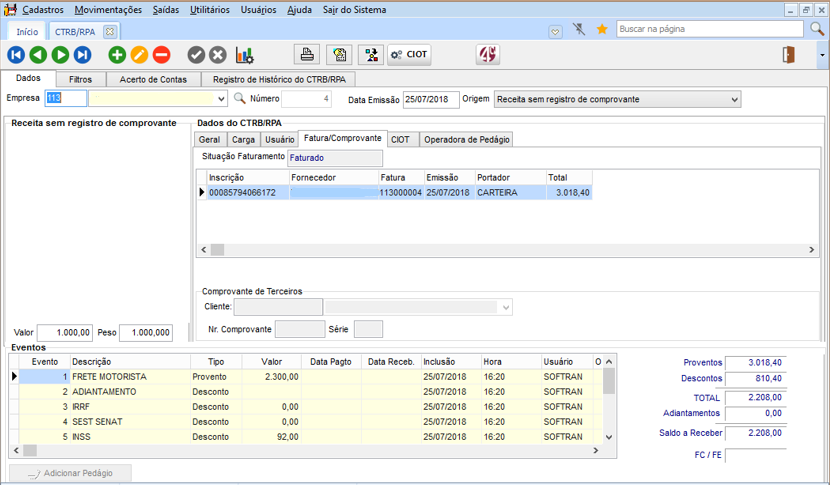Click the magnifier next to Empresa
Image resolution: width=830 pixels, height=485 pixels.
pos(239,99)
